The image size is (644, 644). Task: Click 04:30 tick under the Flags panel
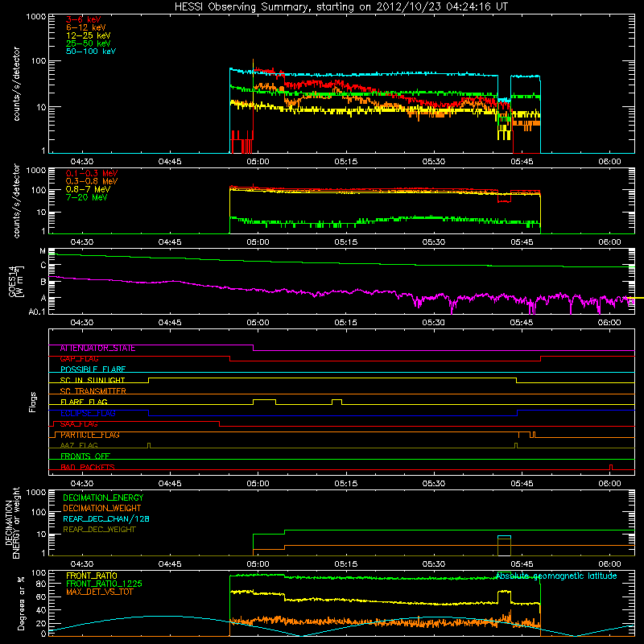click(x=82, y=484)
